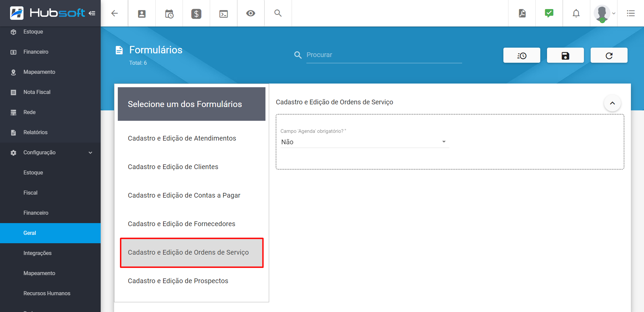Click the magnifier search icon in top toolbar

coord(278,13)
